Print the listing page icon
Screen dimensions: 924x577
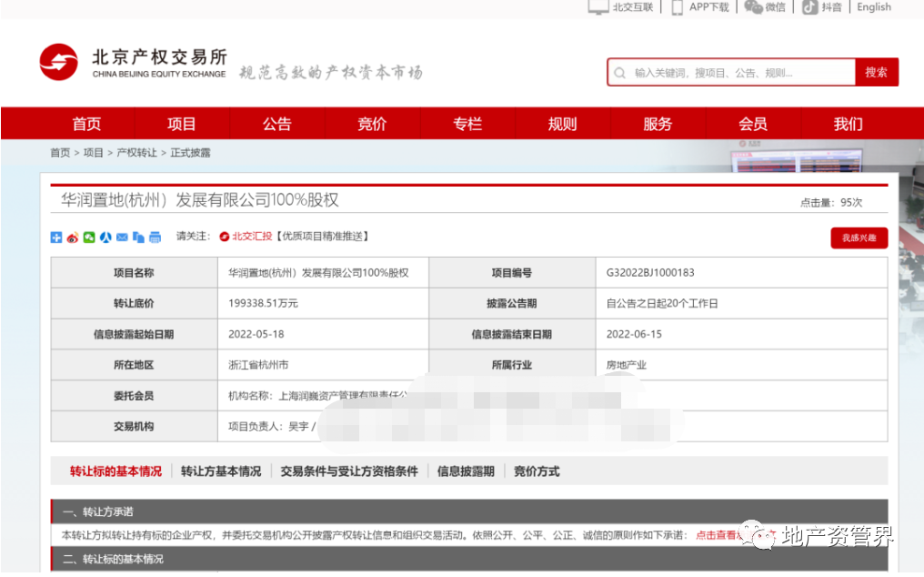click(x=155, y=238)
